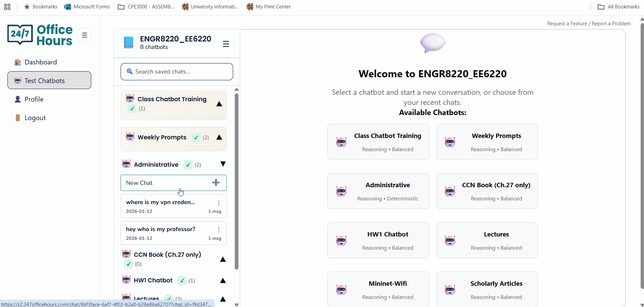Expand the Weekly Prompts chat group
The image size is (644, 307).
(x=219, y=138)
